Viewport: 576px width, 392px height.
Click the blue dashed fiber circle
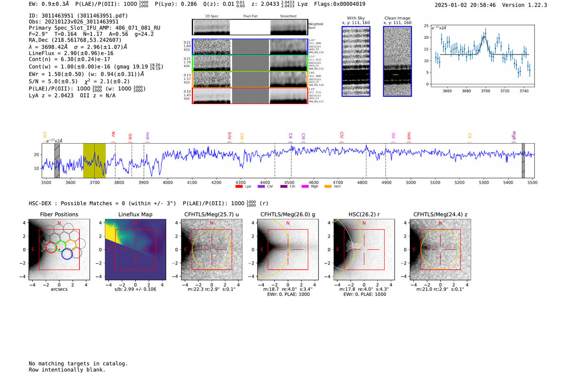tap(67, 254)
